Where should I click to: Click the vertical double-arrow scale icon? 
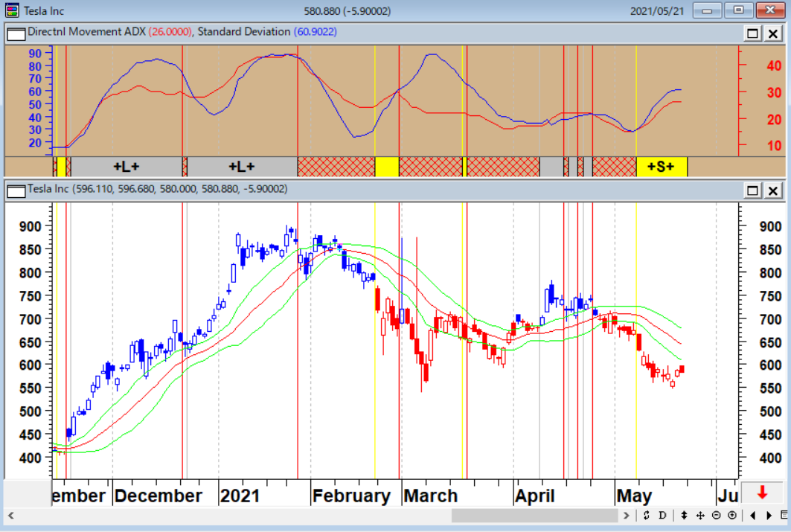click(x=684, y=516)
